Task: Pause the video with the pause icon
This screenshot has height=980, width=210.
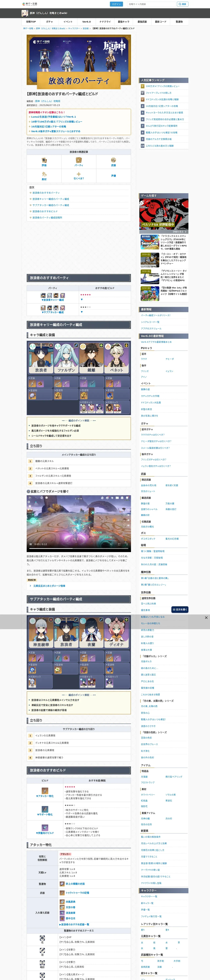Action: click(x=30, y=544)
